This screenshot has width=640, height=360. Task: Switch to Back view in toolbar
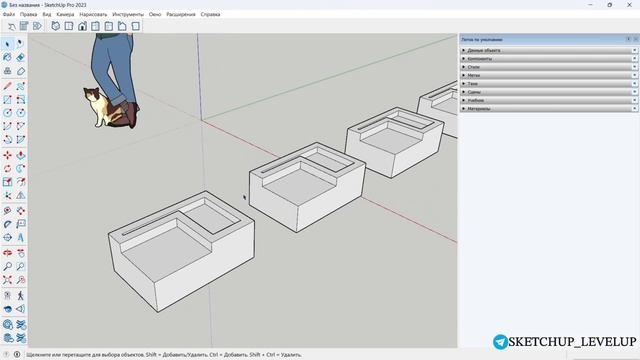pos(109,26)
